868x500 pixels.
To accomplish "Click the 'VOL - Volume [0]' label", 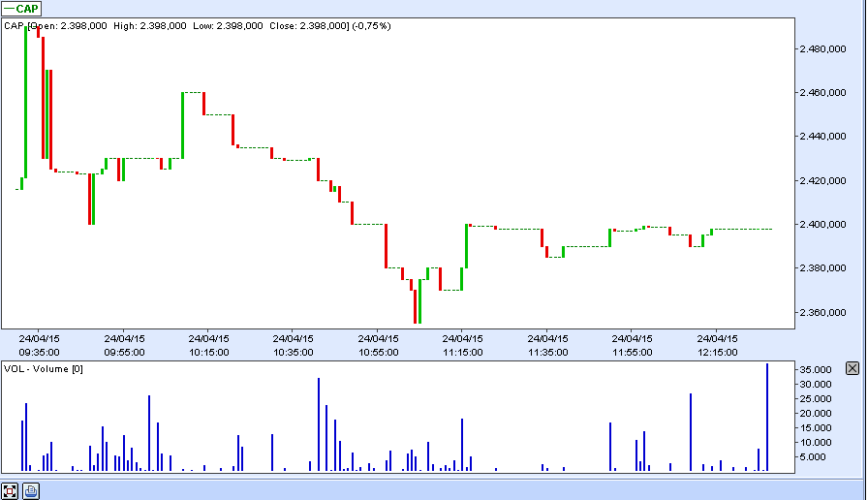I will tap(44, 369).
